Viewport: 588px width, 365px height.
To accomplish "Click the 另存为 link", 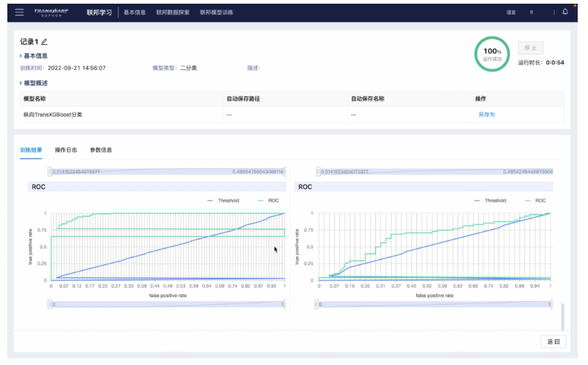I will coord(486,115).
